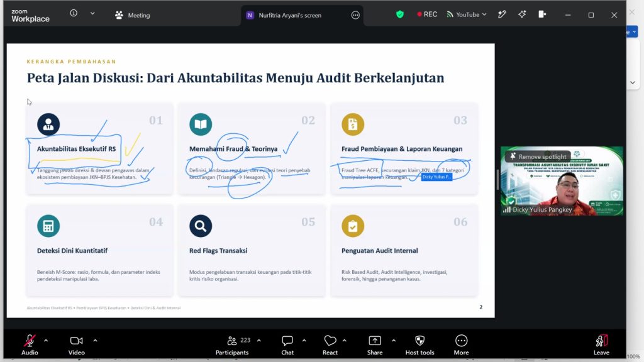Toggle the side panel view icon
The image size is (644, 362).
pyautogui.click(x=542, y=14)
